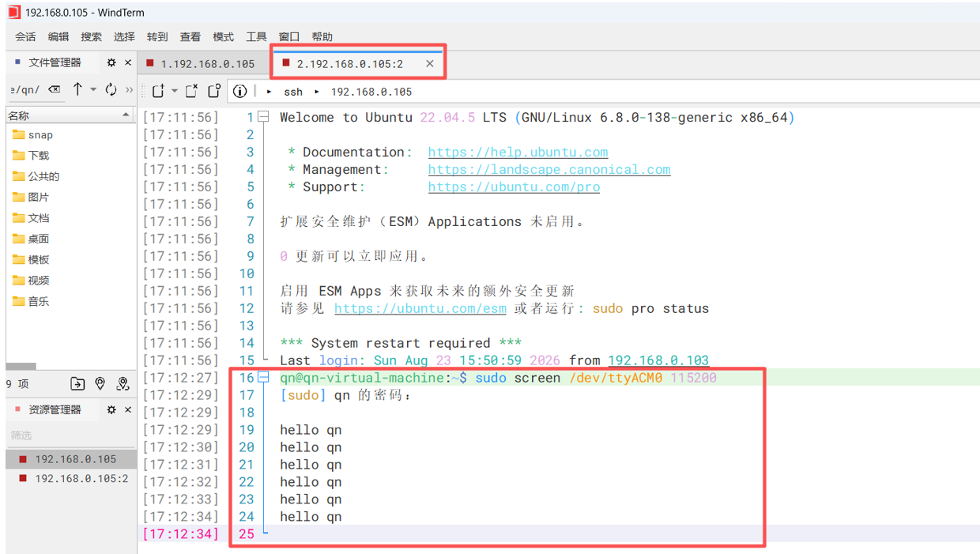This screenshot has height=554, width=980.
Task: Open the file manager panel settings gear
Action: pyautogui.click(x=111, y=62)
